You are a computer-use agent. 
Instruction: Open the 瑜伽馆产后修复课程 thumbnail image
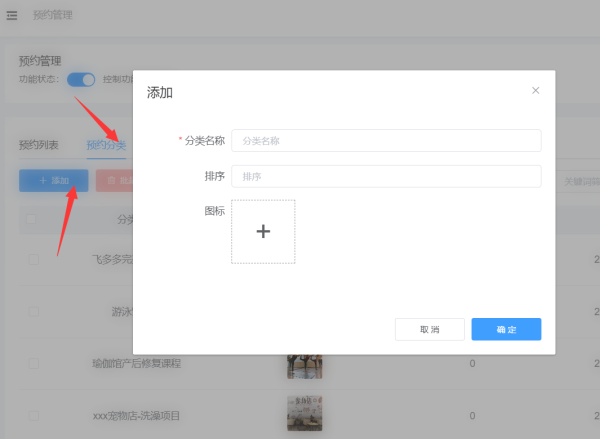click(305, 366)
